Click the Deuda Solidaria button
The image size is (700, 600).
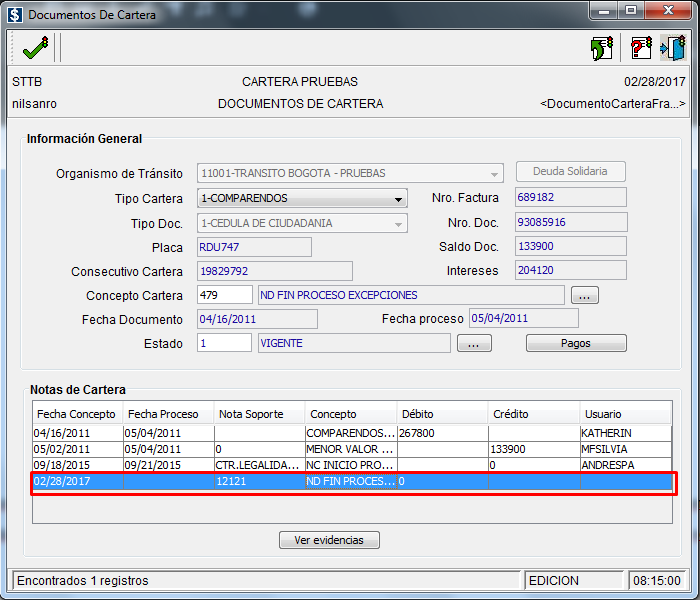(571, 171)
